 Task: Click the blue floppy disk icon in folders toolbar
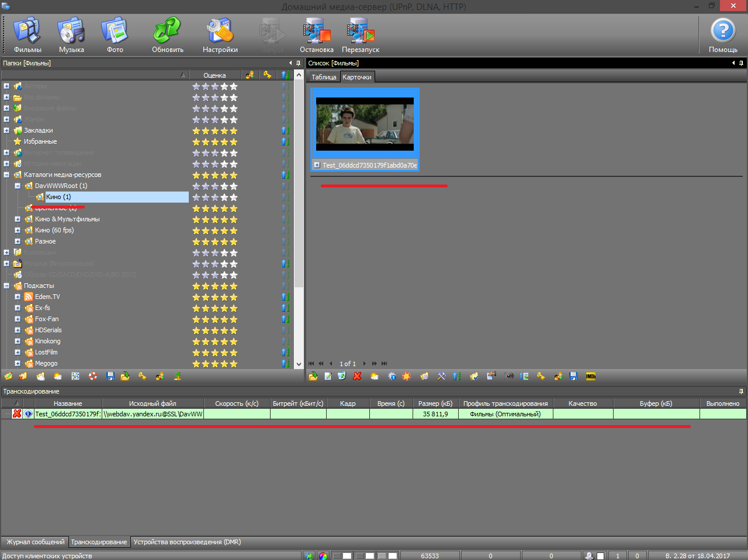(x=110, y=377)
